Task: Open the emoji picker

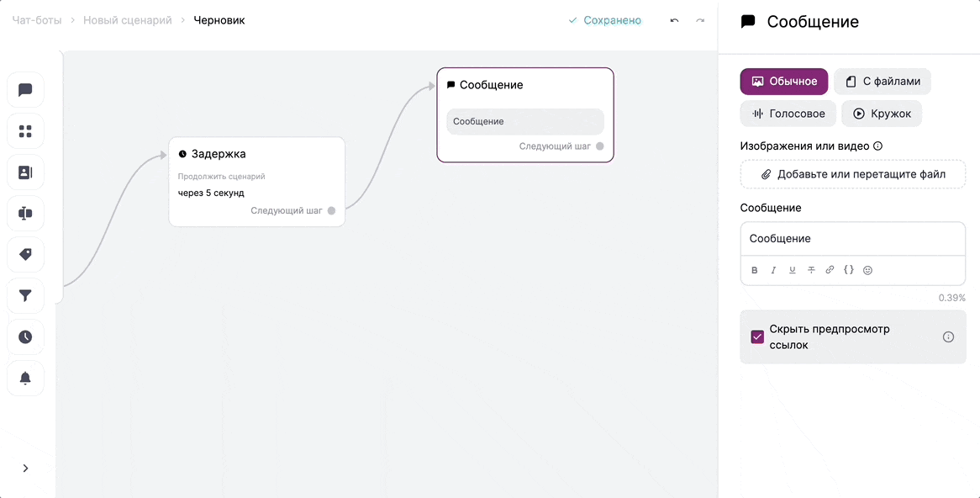Action: click(x=867, y=270)
